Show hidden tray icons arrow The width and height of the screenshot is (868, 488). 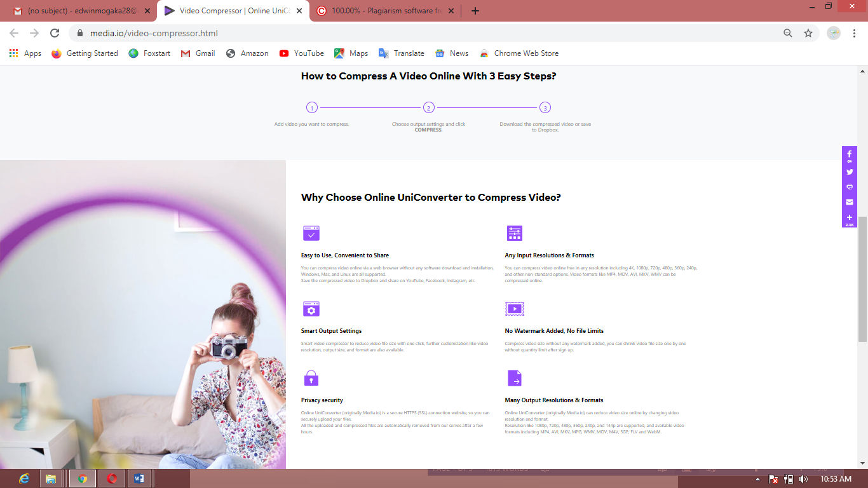(x=757, y=479)
